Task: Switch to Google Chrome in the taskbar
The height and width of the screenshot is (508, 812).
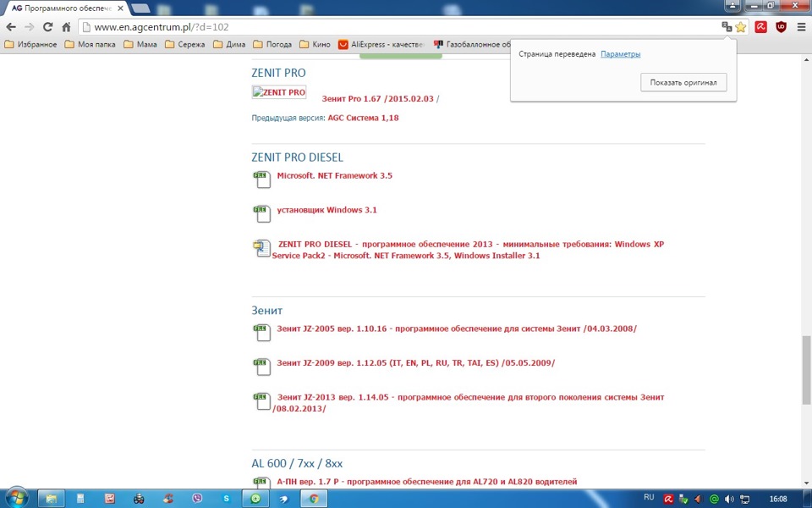Action: [314, 499]
